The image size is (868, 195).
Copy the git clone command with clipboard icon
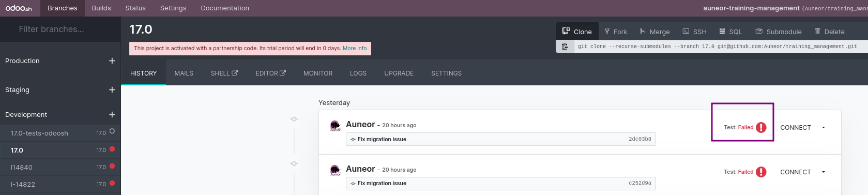pyautogui.click(x=565, y=47)
